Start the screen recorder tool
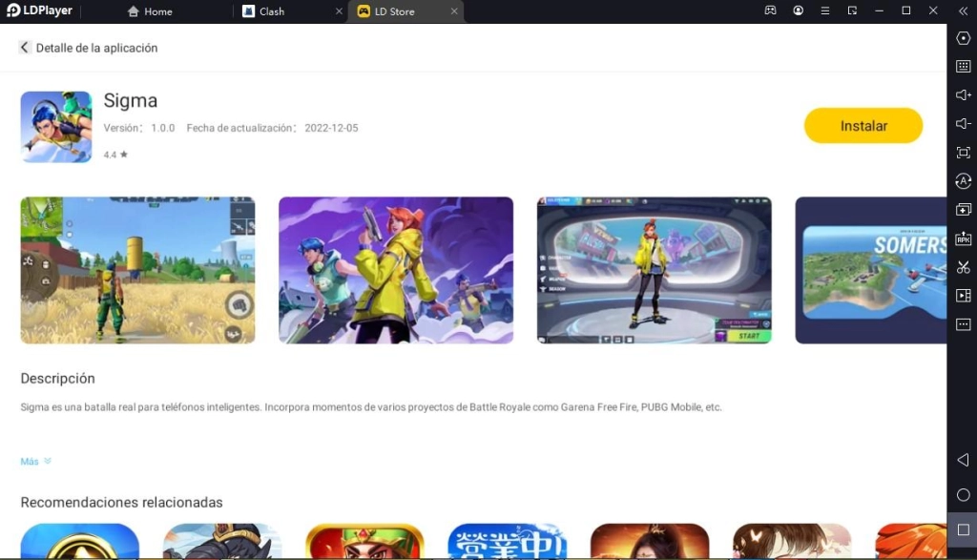This screenshot has width=977, height=560. click(963, 296)
